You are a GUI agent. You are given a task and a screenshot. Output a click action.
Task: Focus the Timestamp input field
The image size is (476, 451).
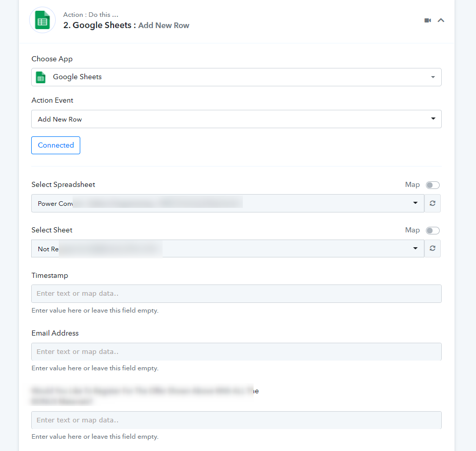click(x=236, y=294)
